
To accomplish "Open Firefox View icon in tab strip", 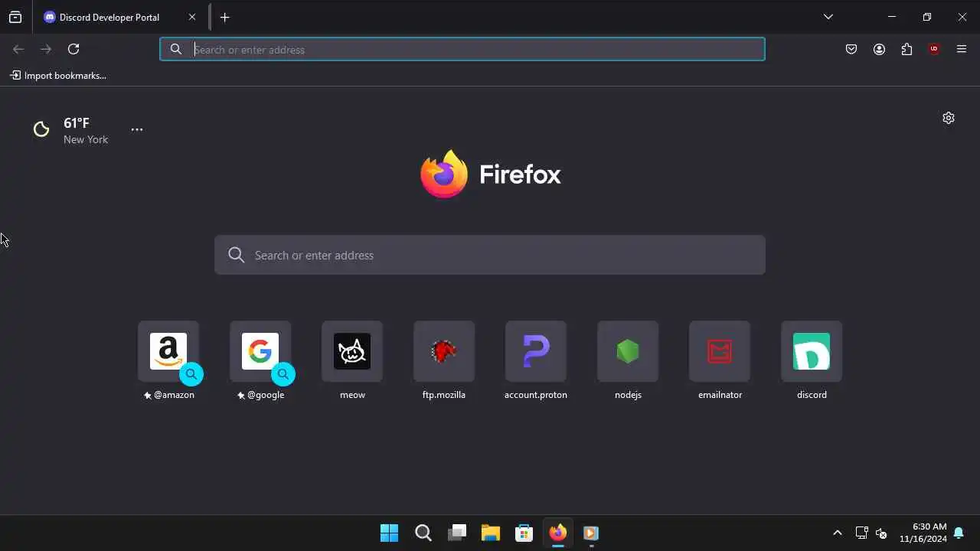I will (15, 17).
